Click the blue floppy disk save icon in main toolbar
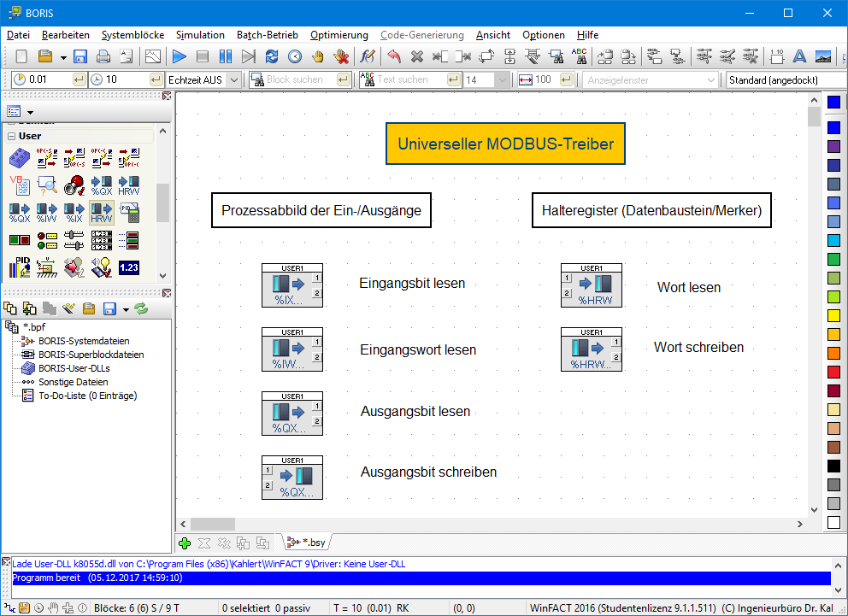The height and width of the screenshot is (616, 848). [x=80, y=56]
